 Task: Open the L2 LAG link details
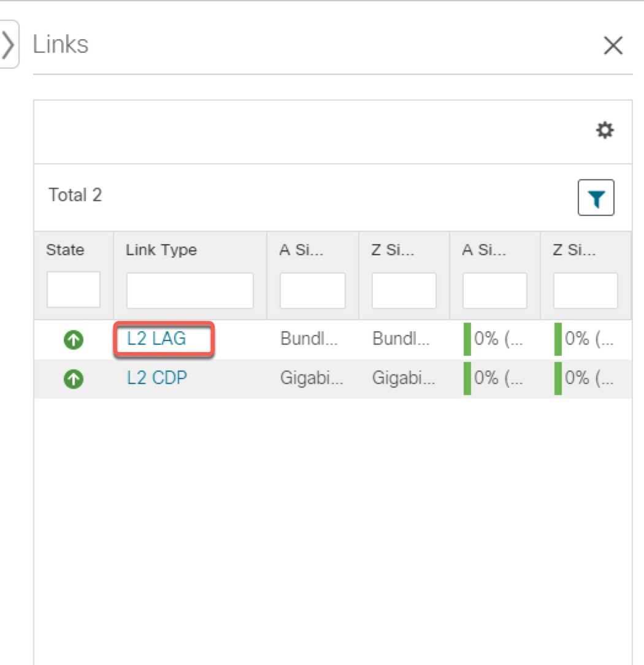click(x=156, y=339)
